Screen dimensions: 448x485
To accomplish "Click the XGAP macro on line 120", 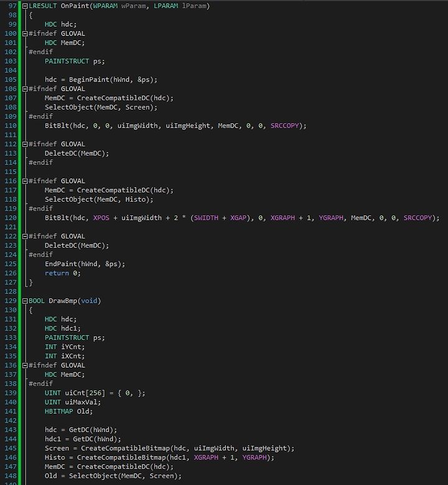I will click(238, 218).
